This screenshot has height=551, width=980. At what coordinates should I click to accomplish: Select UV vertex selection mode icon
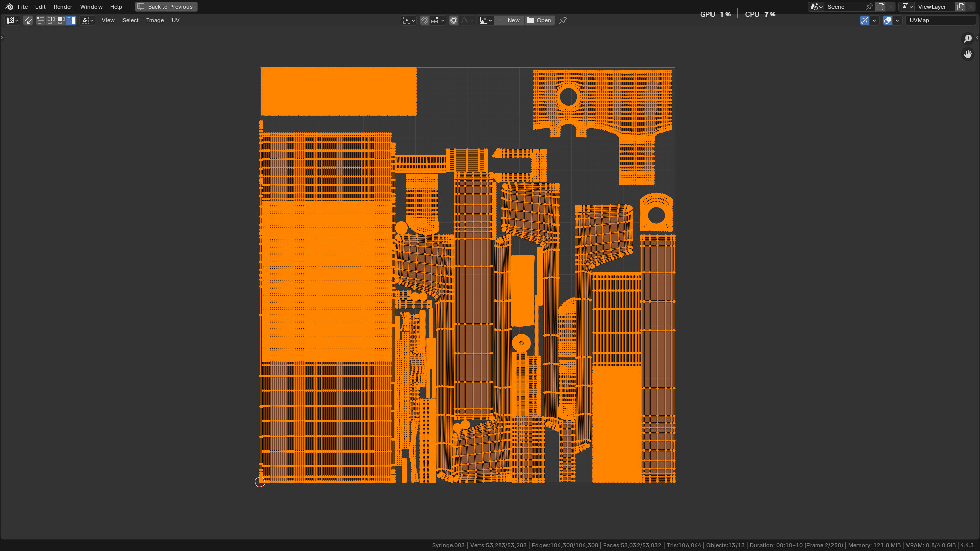click(x=41, y=20)
